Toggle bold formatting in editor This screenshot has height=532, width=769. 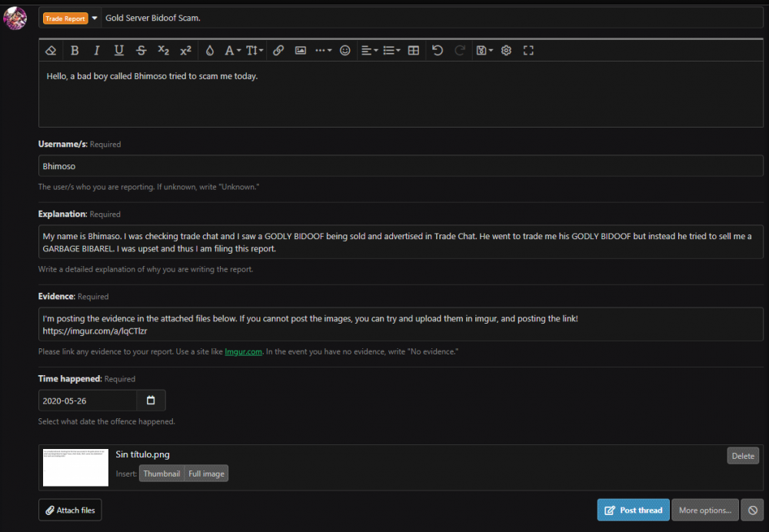click(75, 51)
